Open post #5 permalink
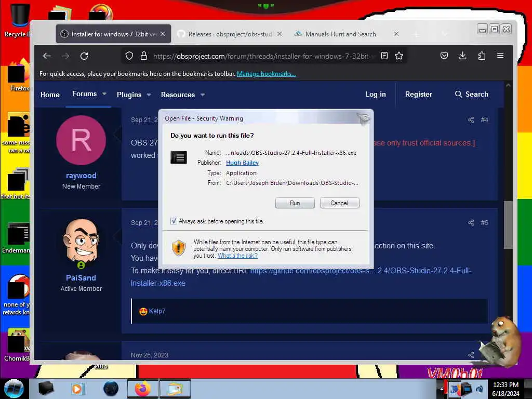The width and height of the screenshot is (532, 399). (x=485, y=222)
